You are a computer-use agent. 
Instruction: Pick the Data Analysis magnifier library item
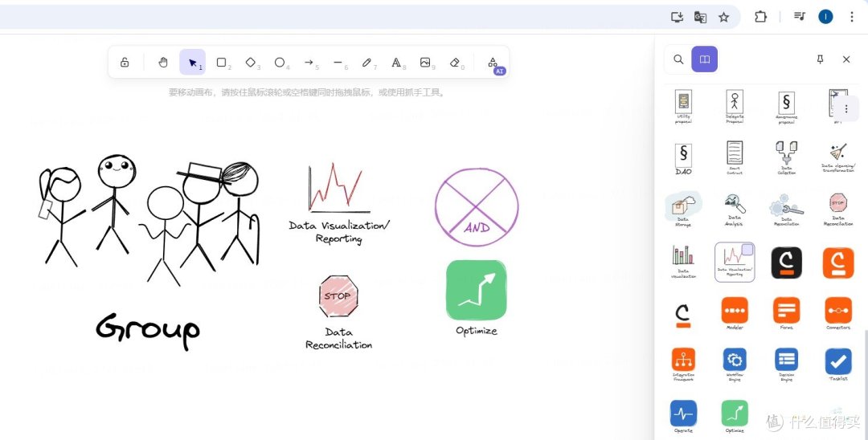(735, 209)
